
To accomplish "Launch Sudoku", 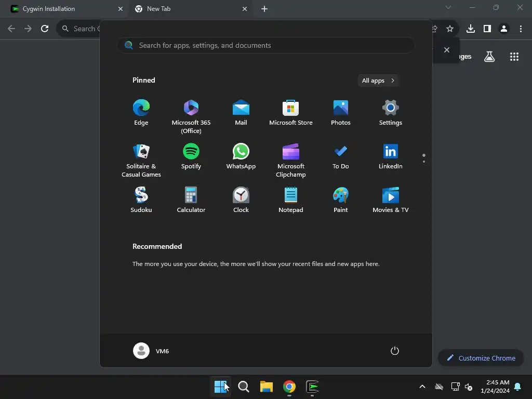I will (141, 200).
